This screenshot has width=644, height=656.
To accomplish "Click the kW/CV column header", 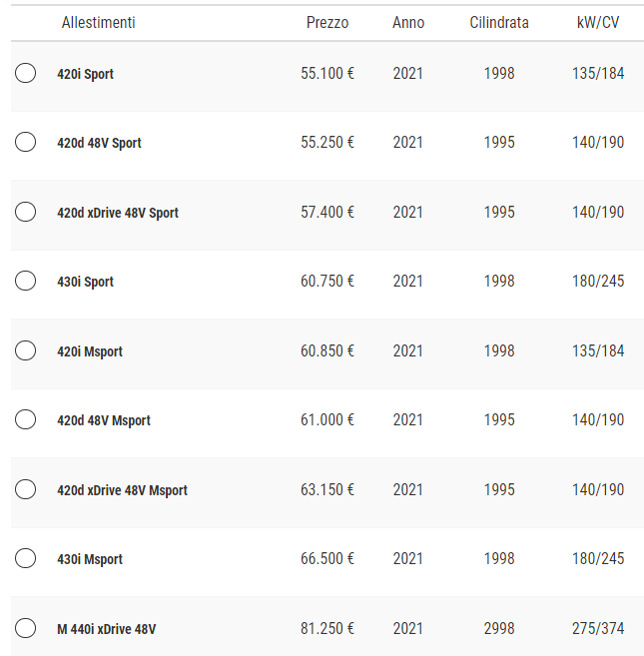I will tap(599, 22).
